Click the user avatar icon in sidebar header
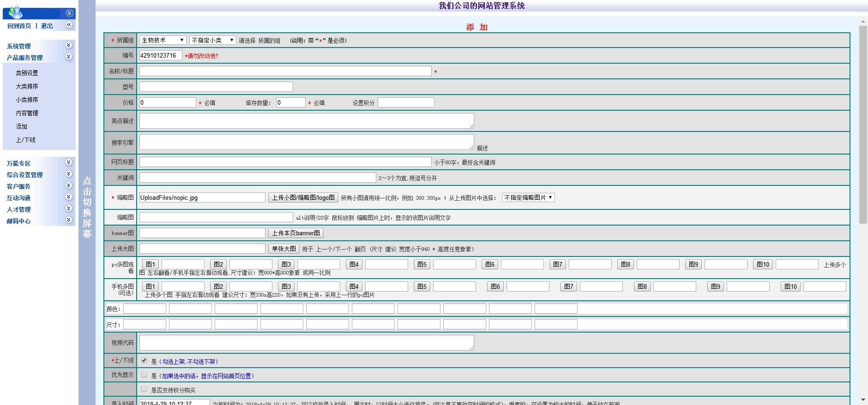 coord(16,12)
